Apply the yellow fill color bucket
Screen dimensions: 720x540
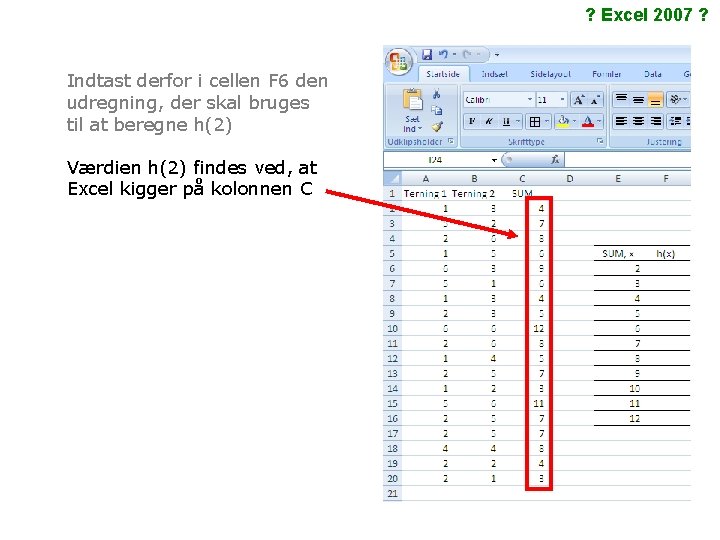pos(563,121)
